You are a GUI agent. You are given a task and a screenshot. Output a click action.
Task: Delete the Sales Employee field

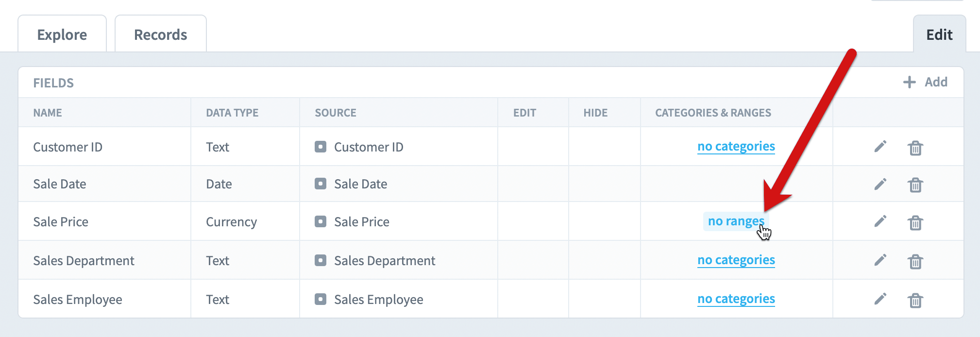click(915, 301)
